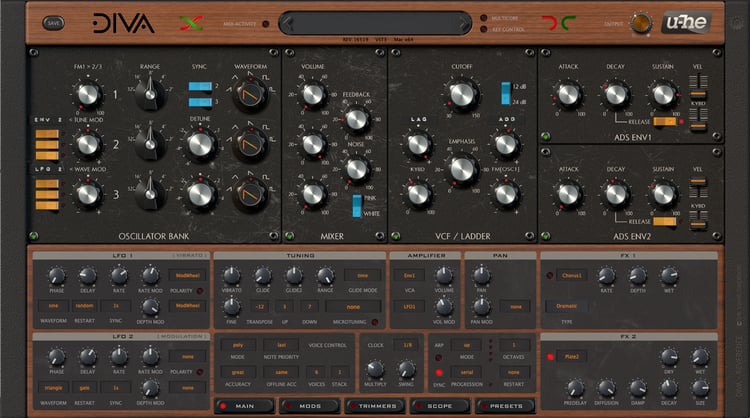The height and width of the screenshot is (418, 750).
Task: Click the MIDI Activity indicator LED
Action: click(x=266, y=24)
